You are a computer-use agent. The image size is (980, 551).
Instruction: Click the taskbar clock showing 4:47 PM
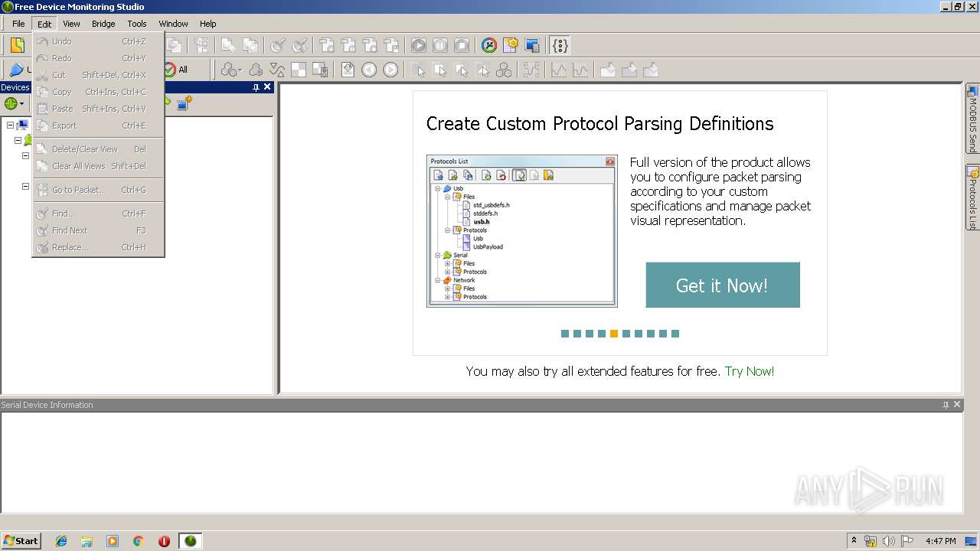point(940,541)
